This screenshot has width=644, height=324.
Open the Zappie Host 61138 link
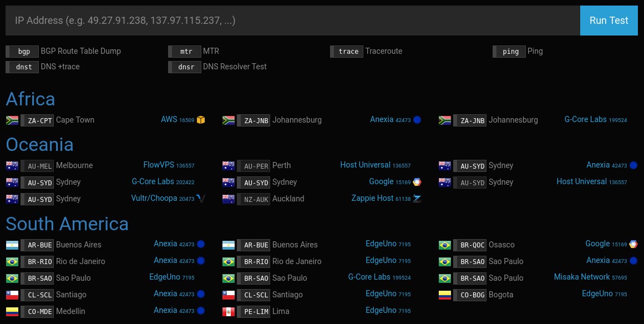tap(381, 199)
